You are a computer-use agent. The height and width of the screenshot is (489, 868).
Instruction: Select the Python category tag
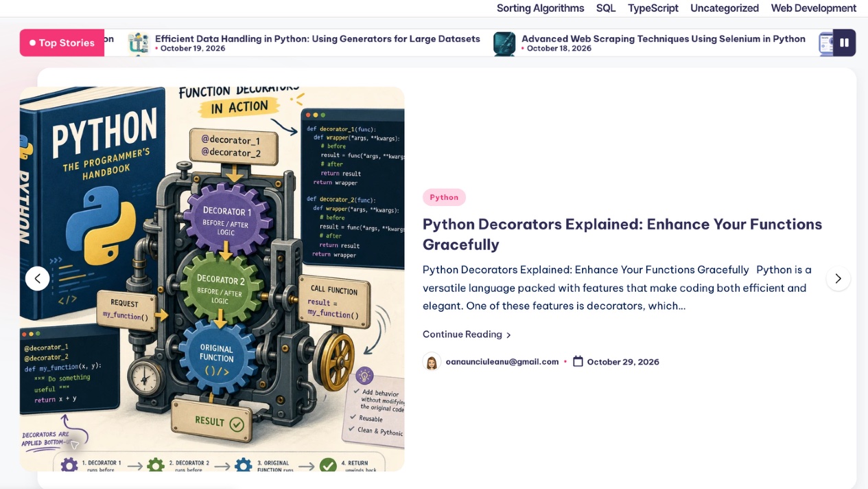pyautogui.click(x=444, y=197)
